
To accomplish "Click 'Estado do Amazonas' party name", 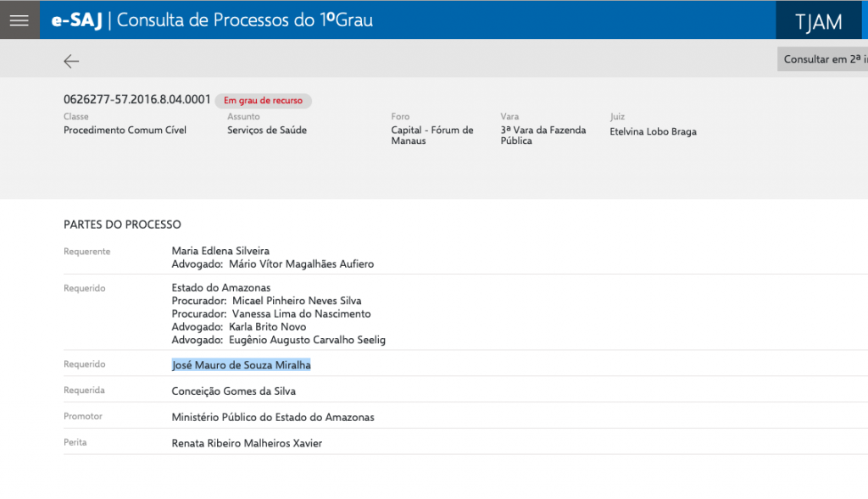I will 221,288.
